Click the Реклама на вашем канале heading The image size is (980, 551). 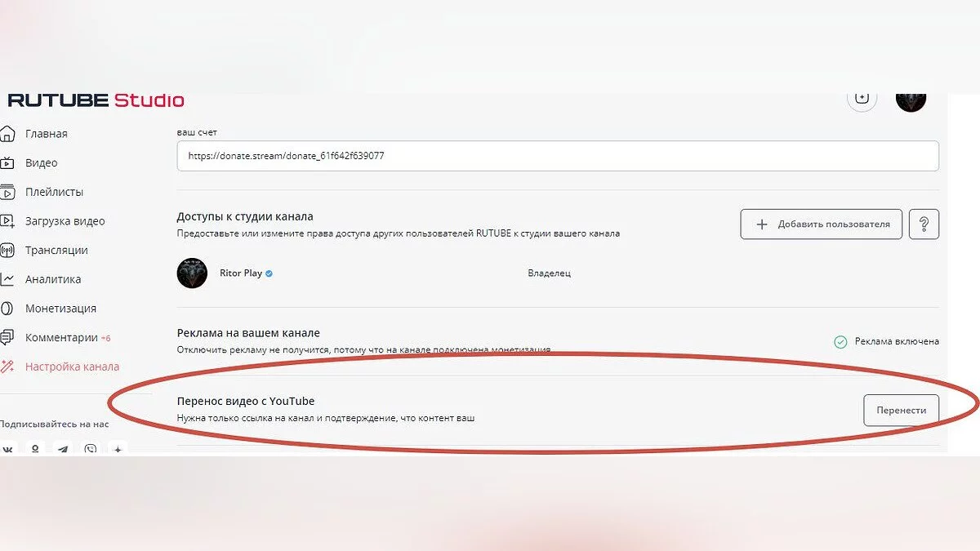(248, 333)
